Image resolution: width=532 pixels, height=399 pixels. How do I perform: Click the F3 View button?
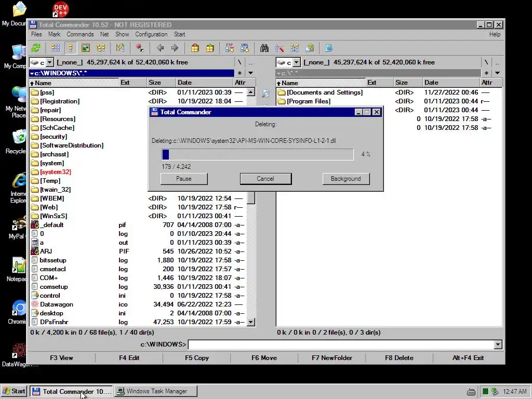coord(61,358)
